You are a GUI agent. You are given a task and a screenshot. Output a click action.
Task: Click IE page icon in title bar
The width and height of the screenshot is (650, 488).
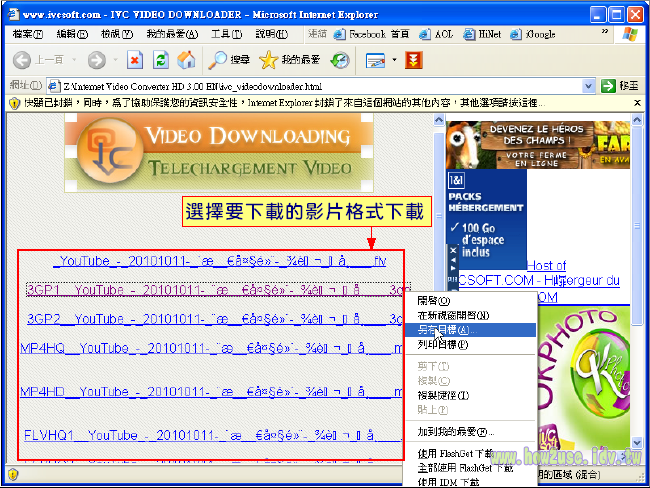[13, 14]
